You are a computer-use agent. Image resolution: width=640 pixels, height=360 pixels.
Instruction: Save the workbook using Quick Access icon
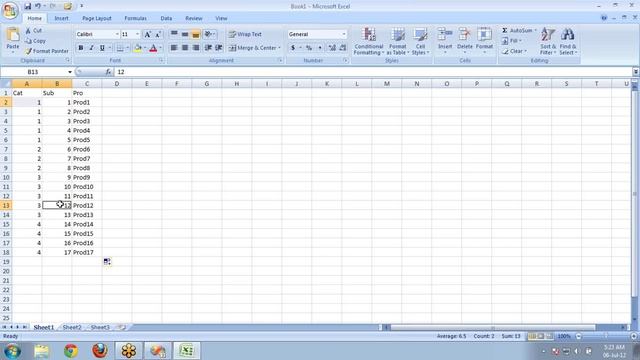point(27,6)
